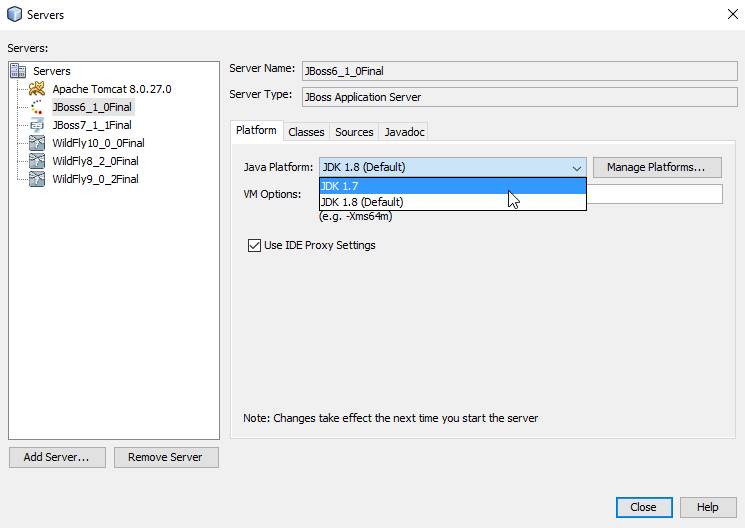
Task: Switch to the Platform tab
Action: [x=256, y=130]
